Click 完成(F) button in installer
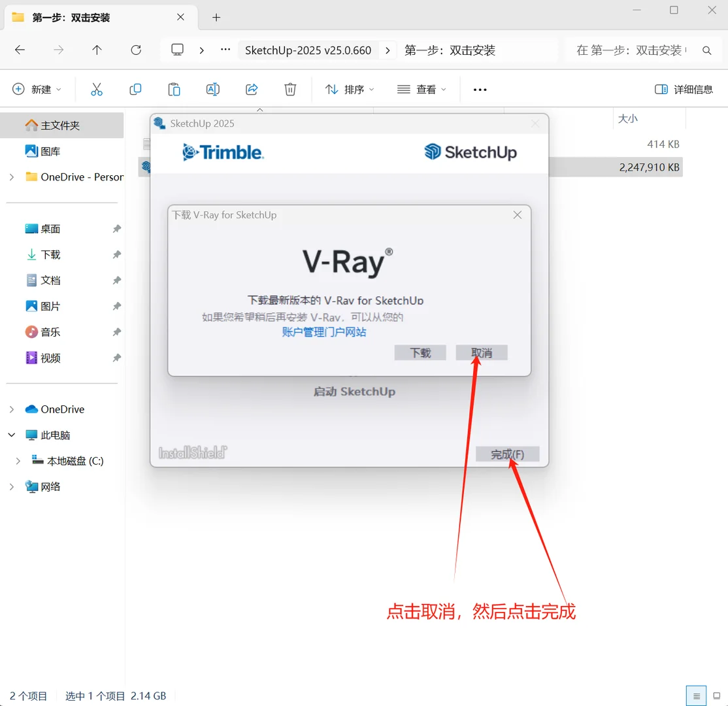This screenshot has width=728, height=706. pos(508,454)
